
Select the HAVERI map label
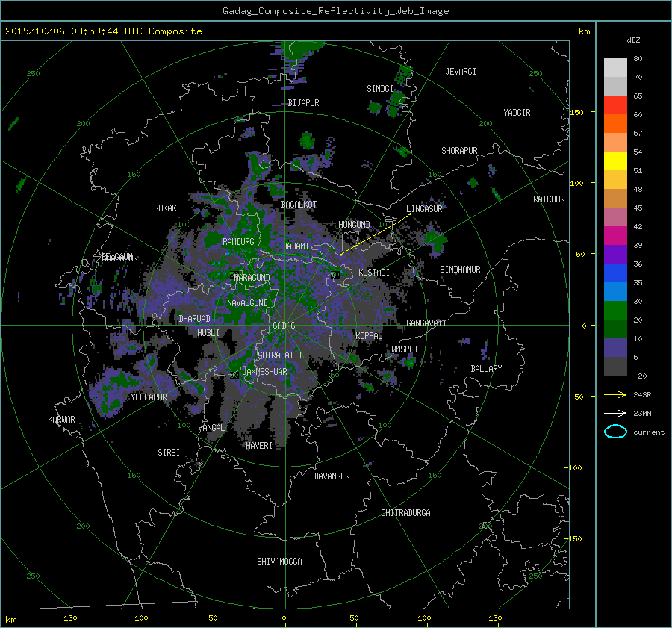tap(259, 446)
